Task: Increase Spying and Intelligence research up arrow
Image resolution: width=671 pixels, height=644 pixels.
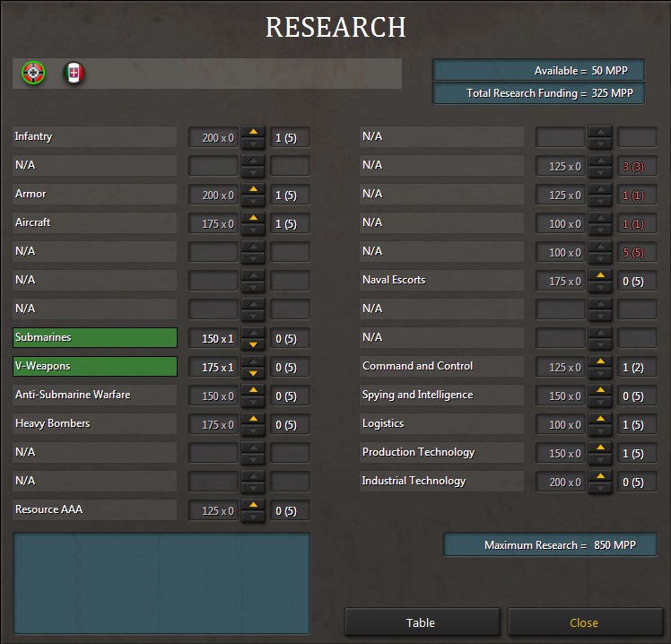Action: pyautogui.click(x=601, y=390)
